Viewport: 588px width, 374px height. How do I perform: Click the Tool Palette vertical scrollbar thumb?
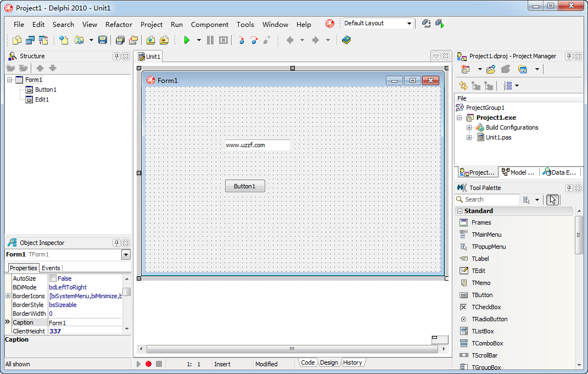pyautogui.click(x=579, y=235)
